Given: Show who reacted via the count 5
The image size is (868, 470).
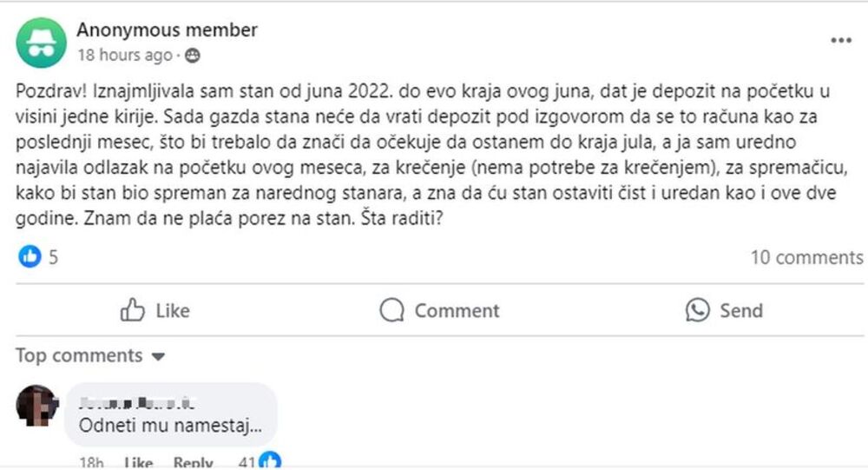Looking at the screenshot, I should tap(53, 257).
